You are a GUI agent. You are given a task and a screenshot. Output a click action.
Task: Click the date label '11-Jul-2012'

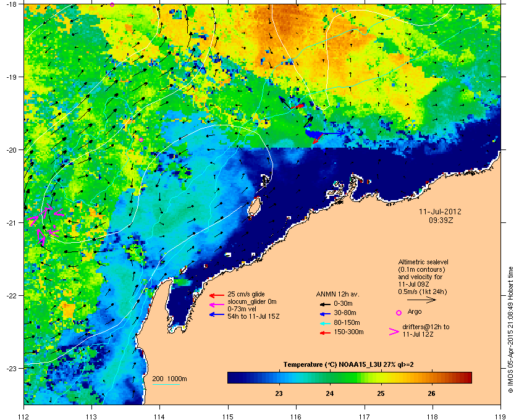pos(440,211)
